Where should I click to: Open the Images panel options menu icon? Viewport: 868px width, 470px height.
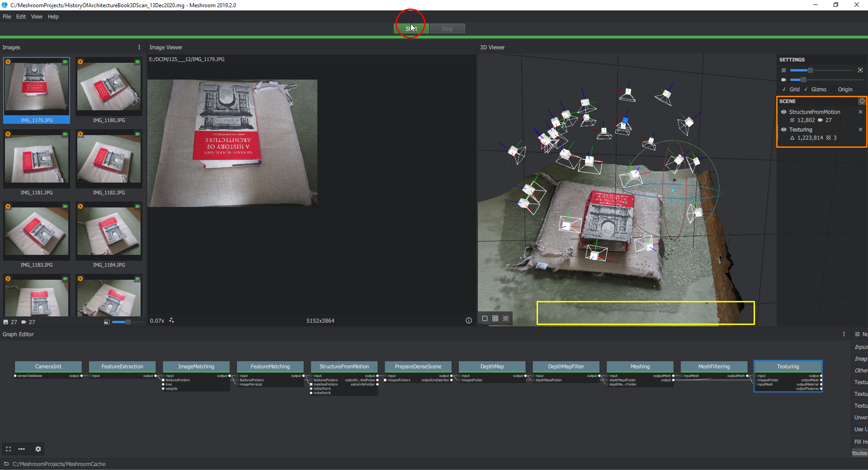click(139, 47)
